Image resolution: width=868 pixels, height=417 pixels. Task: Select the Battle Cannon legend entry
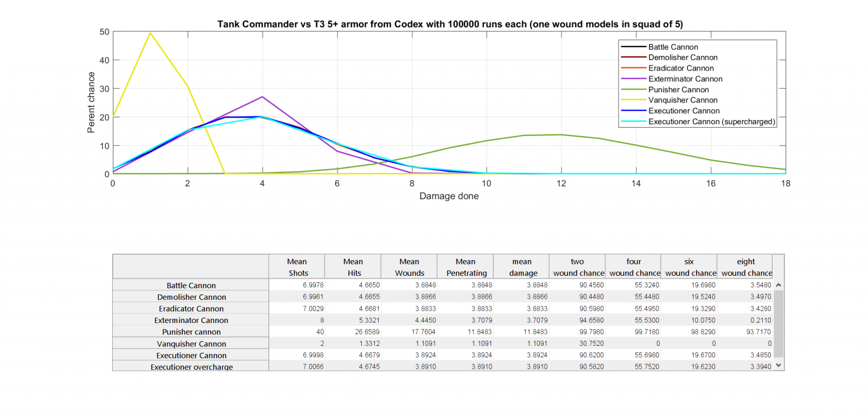point(673,47)
